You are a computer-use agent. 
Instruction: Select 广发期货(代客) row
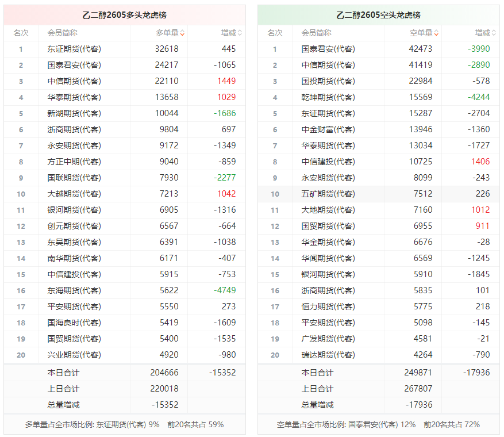click(379, 339)
